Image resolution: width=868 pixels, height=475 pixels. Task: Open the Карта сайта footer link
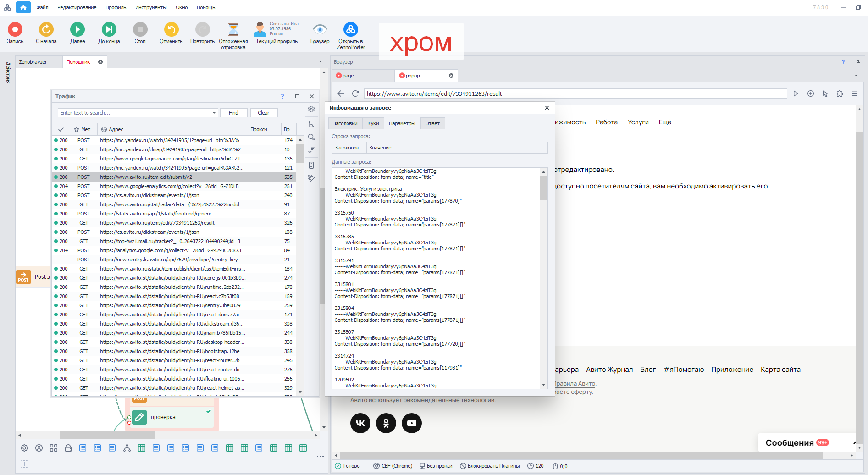780,370
